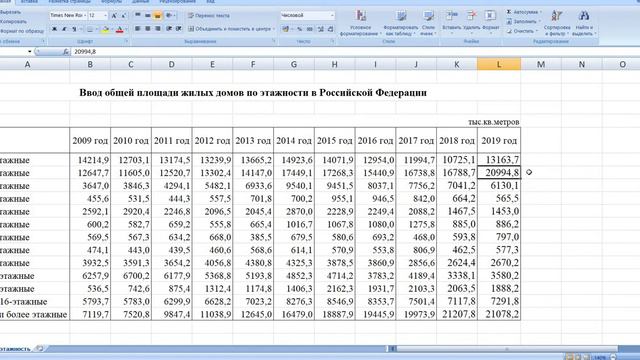Apply yellow fill color to cell

coord(105,29)
